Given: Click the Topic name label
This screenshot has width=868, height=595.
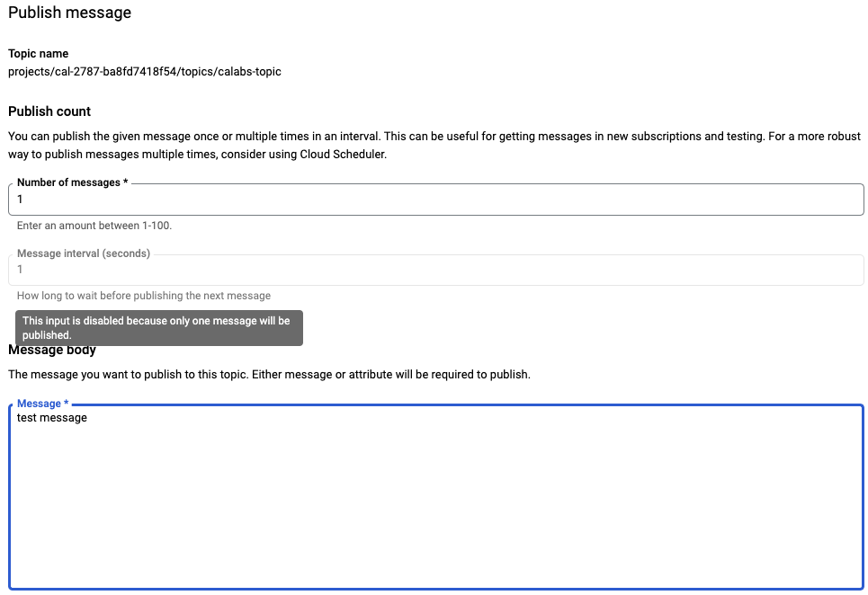Looking at the screenshot, I should pos(38,53).
